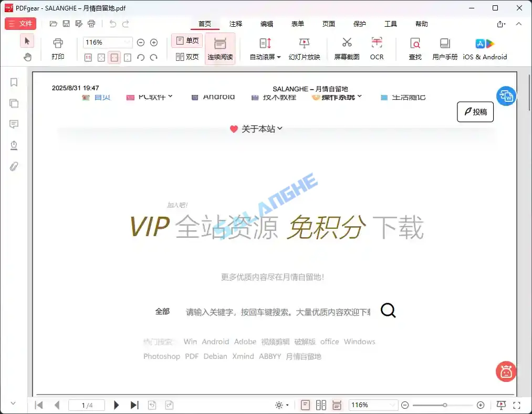Viewport: 532px width, 414px height.
Task: Click the 自动滚屏 auto-scroll tool
Action: coord(265,48)
